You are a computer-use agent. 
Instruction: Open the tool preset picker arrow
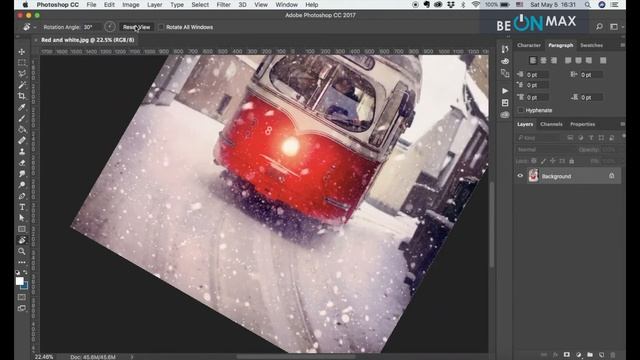coord(35,27)
